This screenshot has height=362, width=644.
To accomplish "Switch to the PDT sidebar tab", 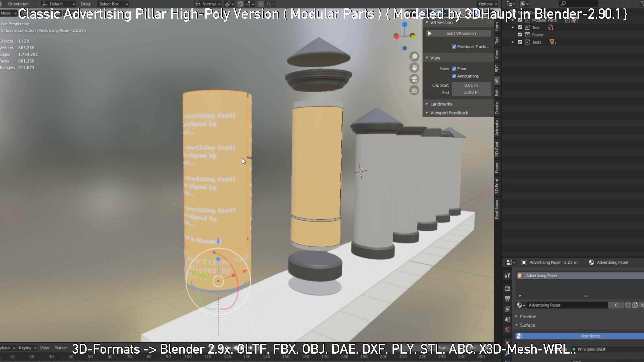I will (497, 68).
